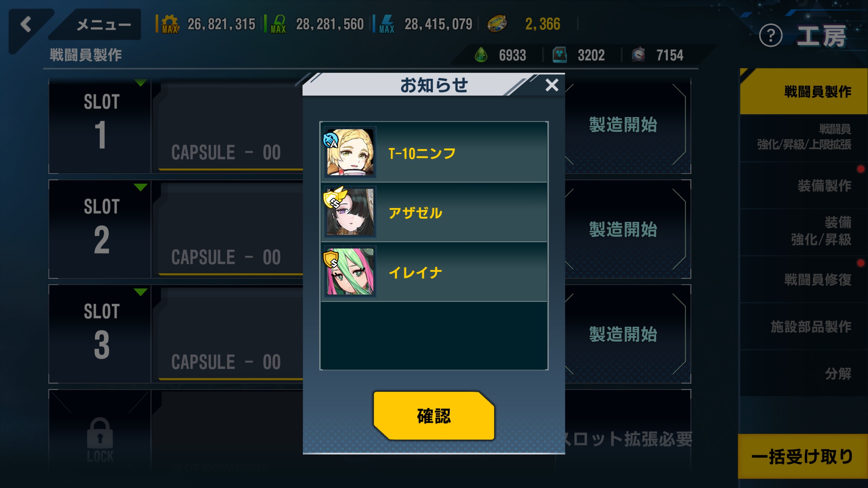Image resolution: width=868 pixels, height=488 pixels.
Task: Tap the tuna can currency icon
Action: pyautogui.click(x=496, y=24)
